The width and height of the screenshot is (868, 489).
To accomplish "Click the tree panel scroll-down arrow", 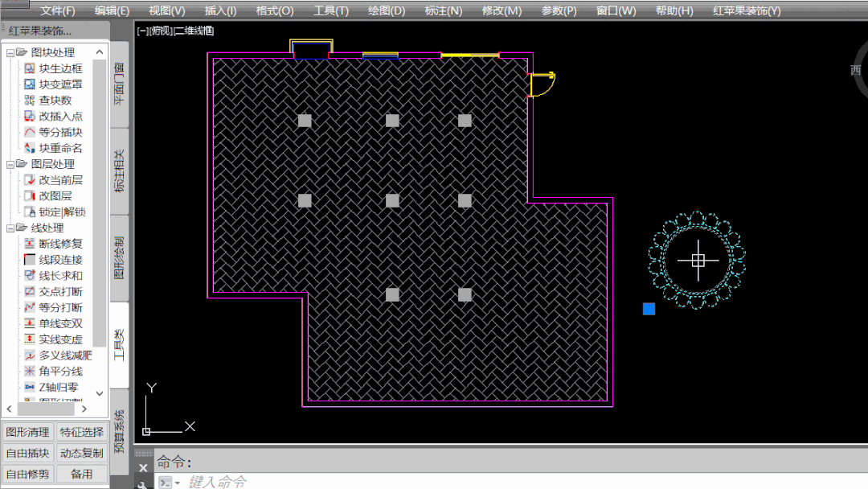I will (x=100, y=393).
